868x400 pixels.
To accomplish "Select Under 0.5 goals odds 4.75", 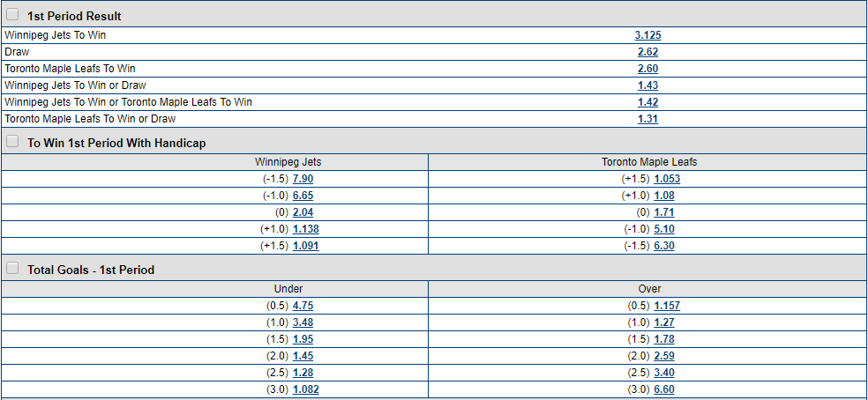I will pos(303,306).
